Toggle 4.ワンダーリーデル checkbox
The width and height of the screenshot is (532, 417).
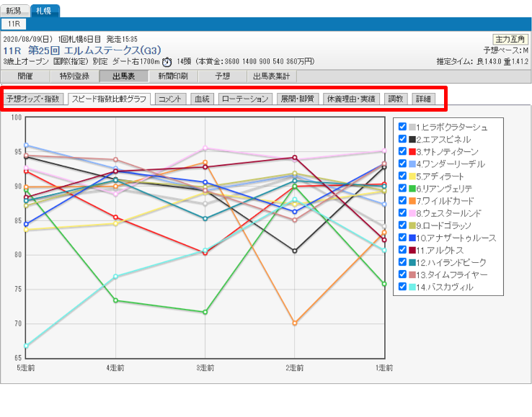402,163
